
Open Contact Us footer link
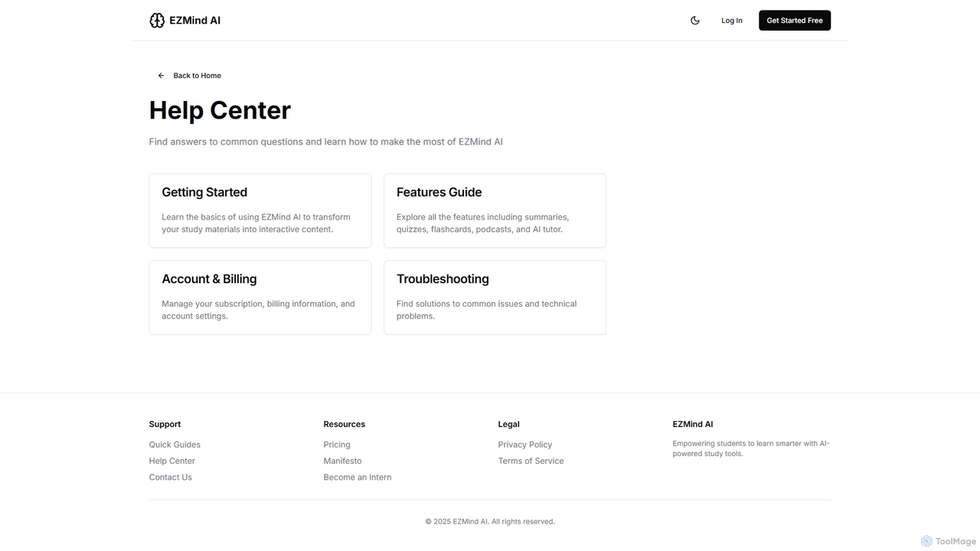pyautogui.click(x=171, y=478)
